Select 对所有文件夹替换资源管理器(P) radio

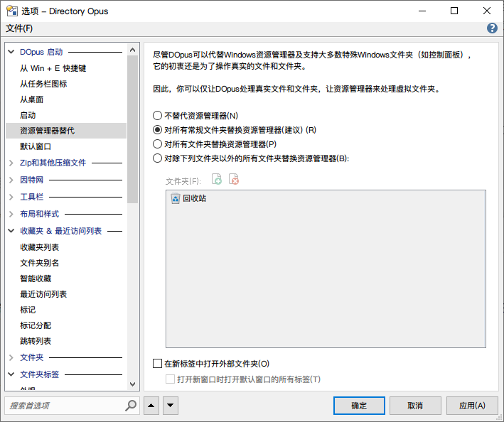[x=157, y=144]
